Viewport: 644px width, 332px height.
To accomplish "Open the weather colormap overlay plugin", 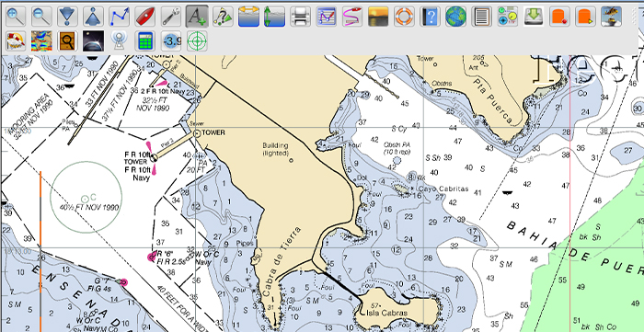I will [x=41, y=40].
